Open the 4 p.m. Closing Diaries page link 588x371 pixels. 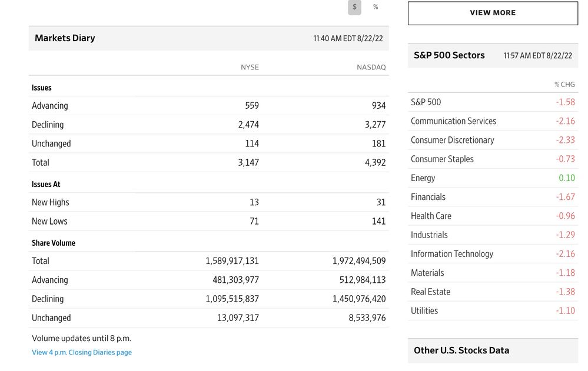point(82,352)
